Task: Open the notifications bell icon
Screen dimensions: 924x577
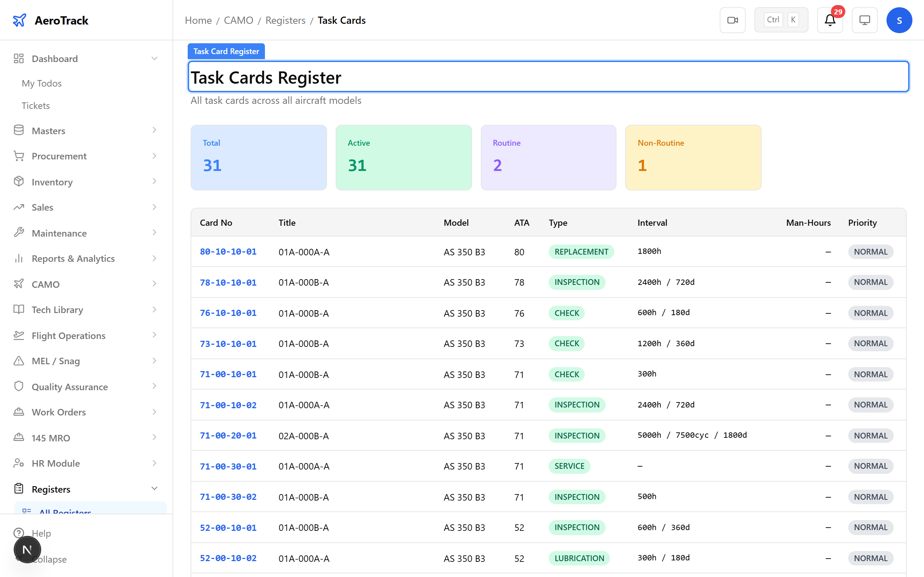Action: coord(829,20)
